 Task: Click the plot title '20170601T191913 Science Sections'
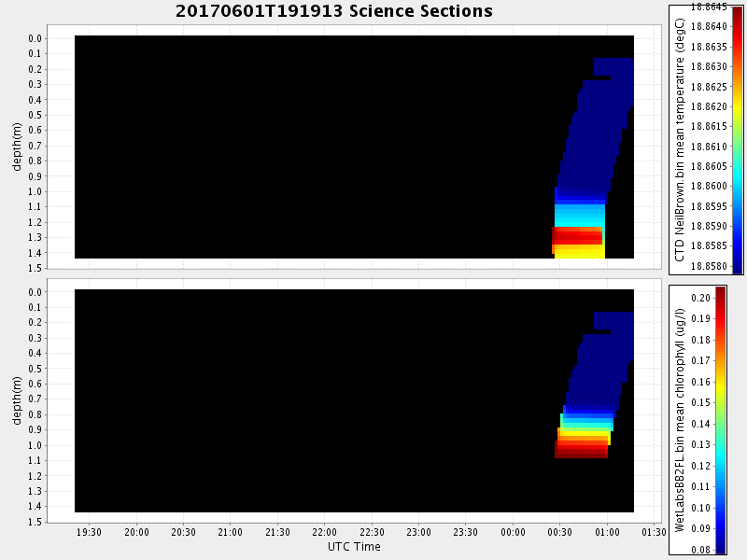point(333,11)
